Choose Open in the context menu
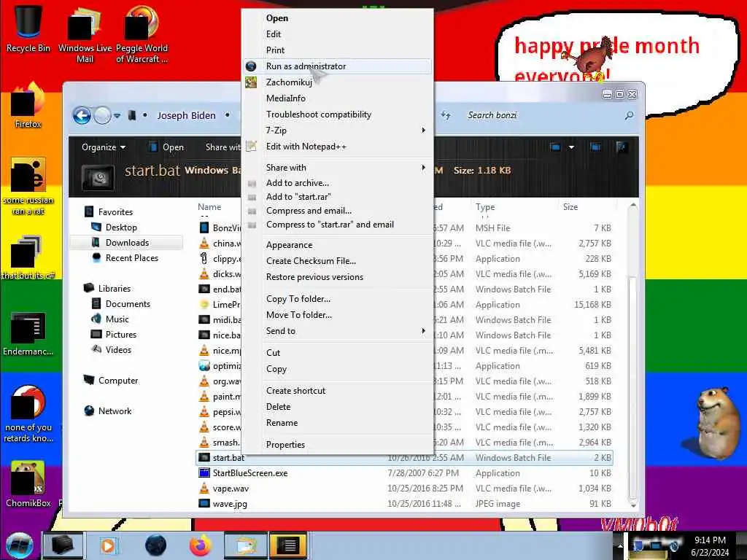The height and width of the screenshot is (560, 747). (276, 18)
